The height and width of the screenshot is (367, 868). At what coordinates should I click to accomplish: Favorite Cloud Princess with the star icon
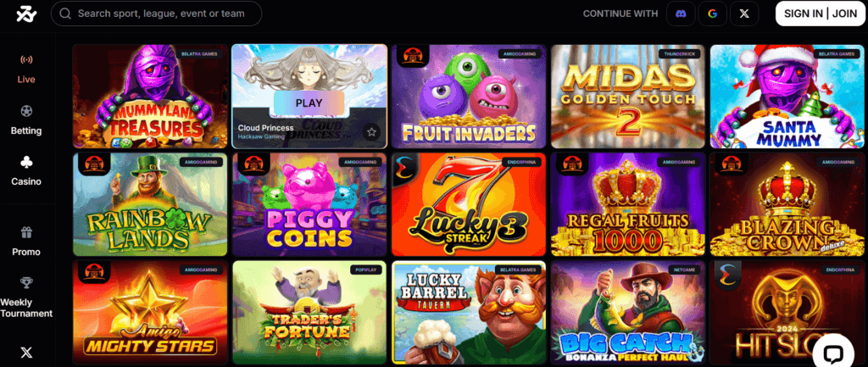coord(371,132)
